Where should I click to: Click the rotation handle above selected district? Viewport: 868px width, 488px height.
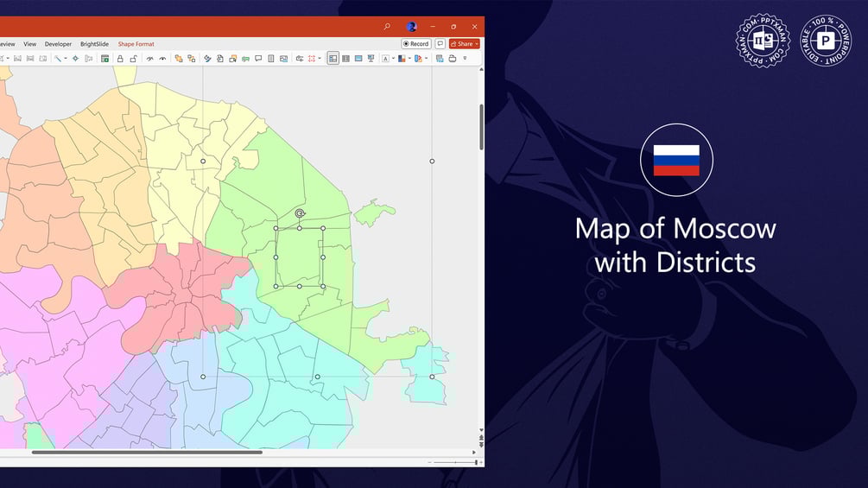coord(300,213)
